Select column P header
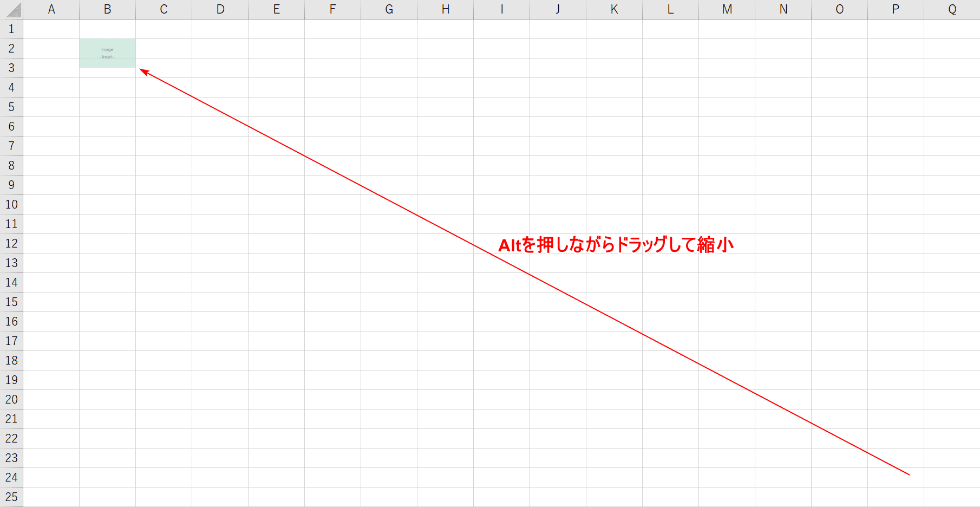980x507 pixels. point(896,9)
